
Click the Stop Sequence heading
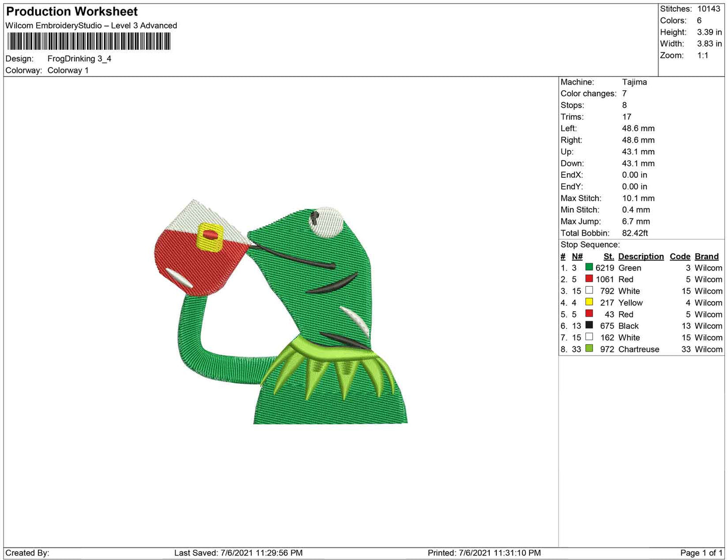pos(590,244)
